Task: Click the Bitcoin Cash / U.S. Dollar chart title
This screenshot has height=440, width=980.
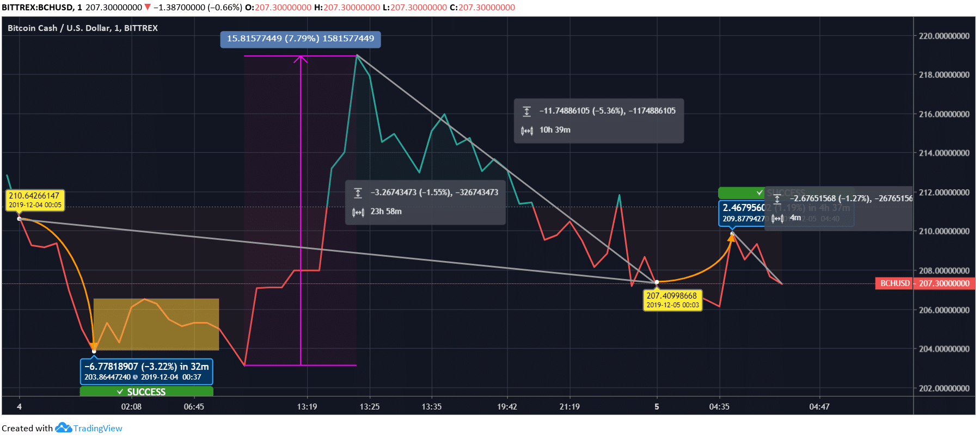Action: pyautogui.click(x=83, y=28)
